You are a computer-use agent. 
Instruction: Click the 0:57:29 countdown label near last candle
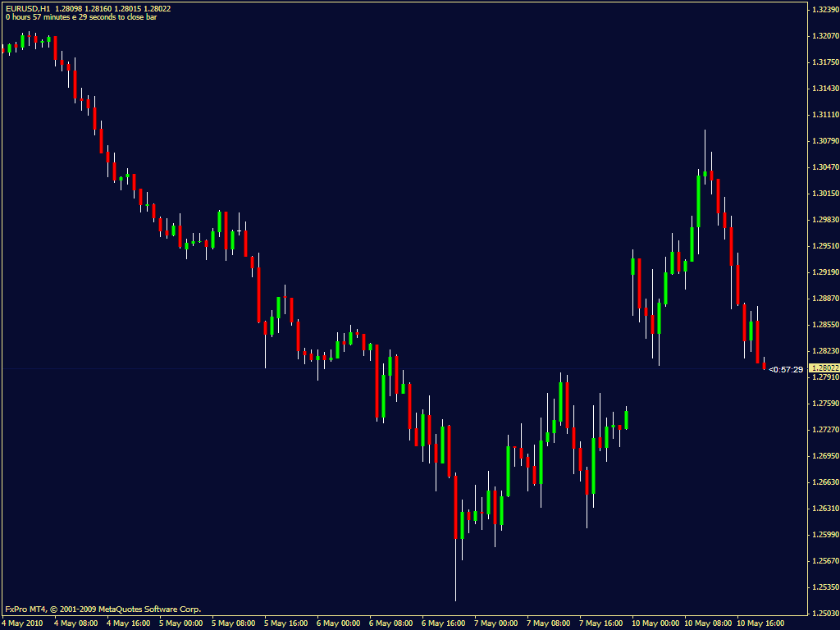(x=785, y=370)
